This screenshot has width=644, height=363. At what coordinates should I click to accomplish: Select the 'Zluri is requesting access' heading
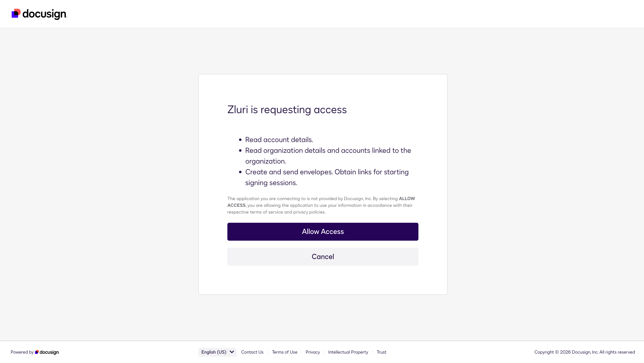click(287, 109)
